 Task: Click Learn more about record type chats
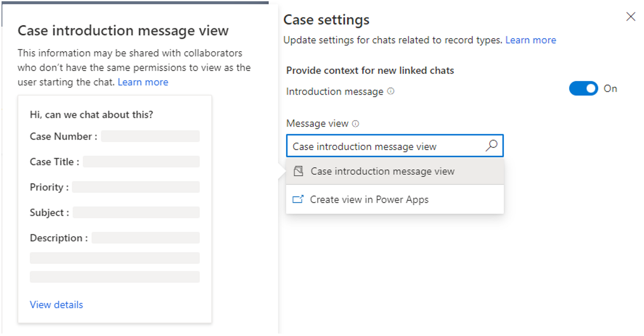click(531, 40)
